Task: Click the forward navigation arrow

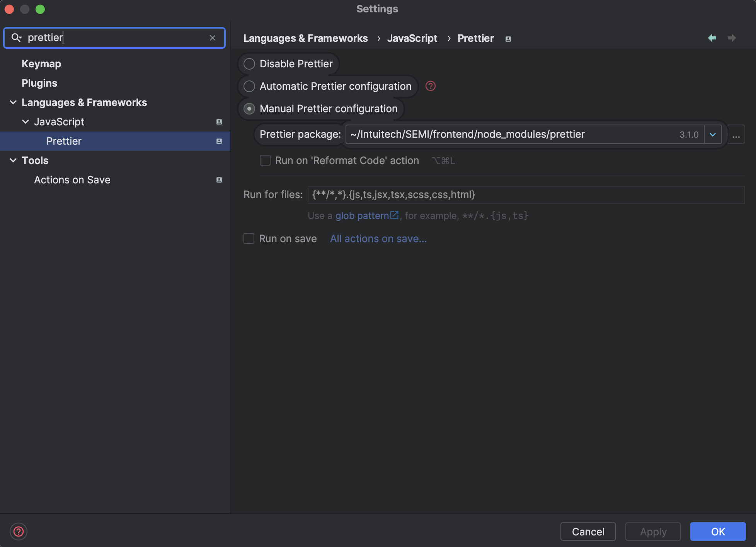Action: tap(732, 38)
